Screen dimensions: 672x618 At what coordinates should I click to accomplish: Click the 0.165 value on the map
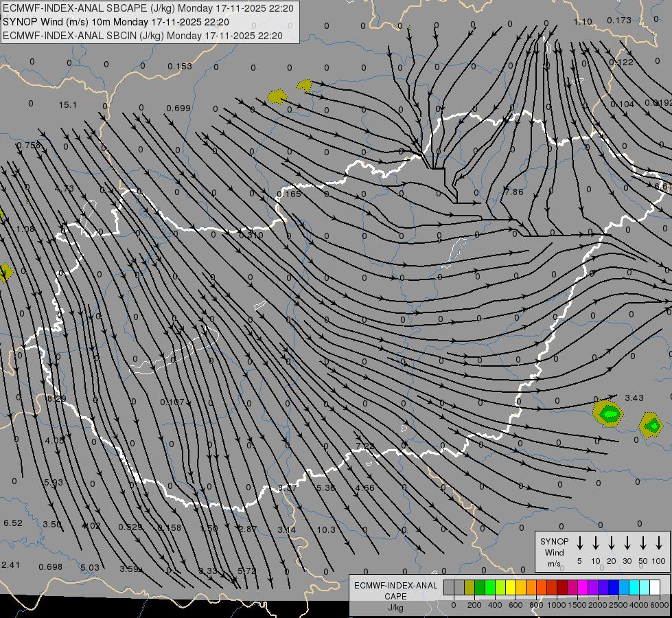(x=289, y=194)
